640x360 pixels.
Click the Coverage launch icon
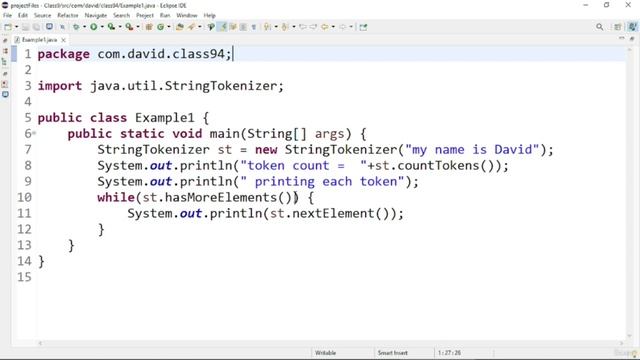(x=111, y=27)
